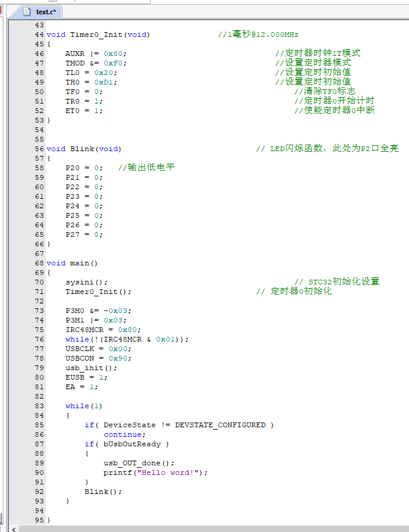This screenshot has height=532, width=409.
Task: Click the string "Hello word!" in printf
Action: [x=167, y=472]
